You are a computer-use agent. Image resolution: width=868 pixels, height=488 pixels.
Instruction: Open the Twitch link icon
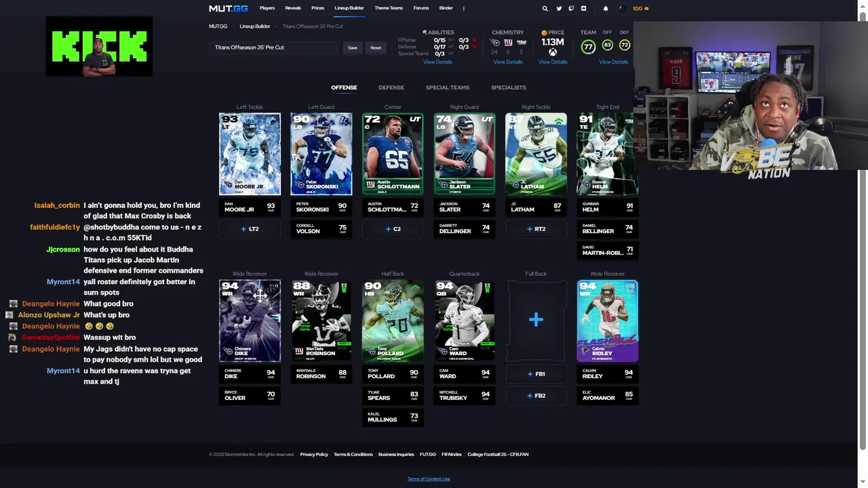571,8
